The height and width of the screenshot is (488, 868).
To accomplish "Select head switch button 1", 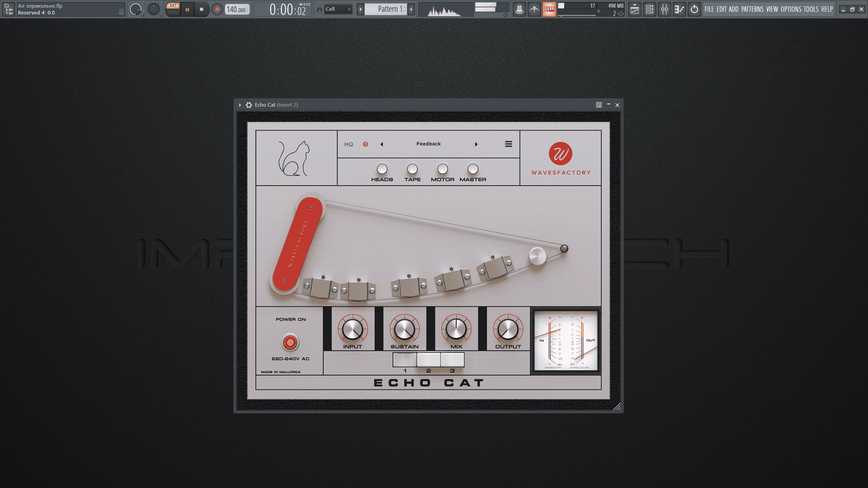I will pos(405,360).
